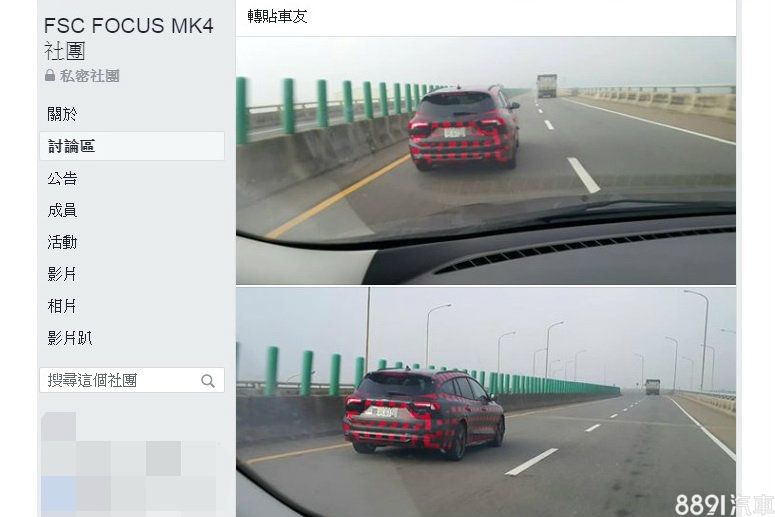
Task: Click the lock icon beside 私密社團
Action: click(x=50, y=75)
